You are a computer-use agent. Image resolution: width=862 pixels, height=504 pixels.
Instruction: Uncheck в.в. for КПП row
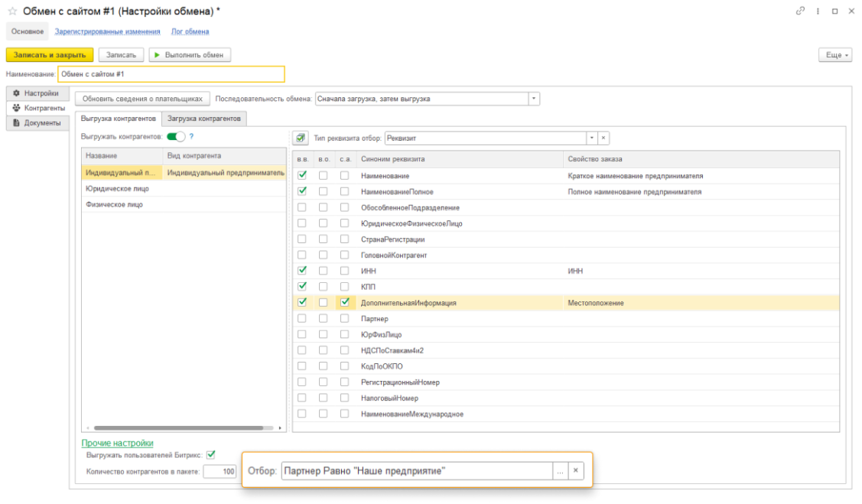(302, 286)
